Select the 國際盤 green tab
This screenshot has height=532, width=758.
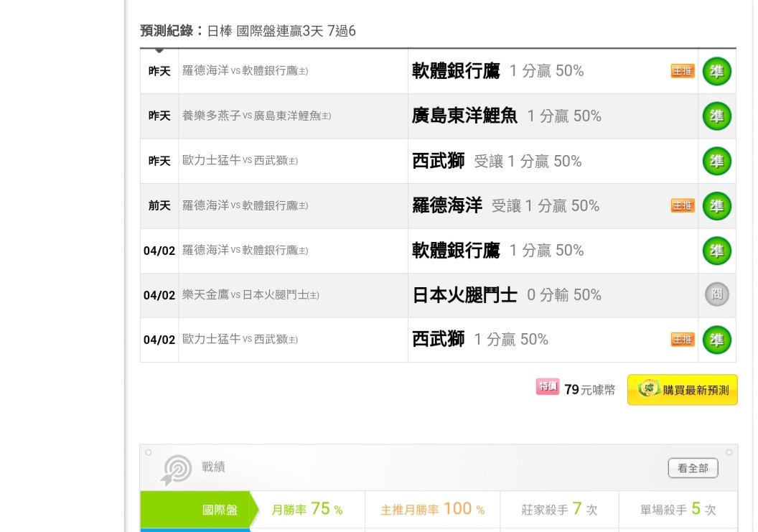point(199,509)
